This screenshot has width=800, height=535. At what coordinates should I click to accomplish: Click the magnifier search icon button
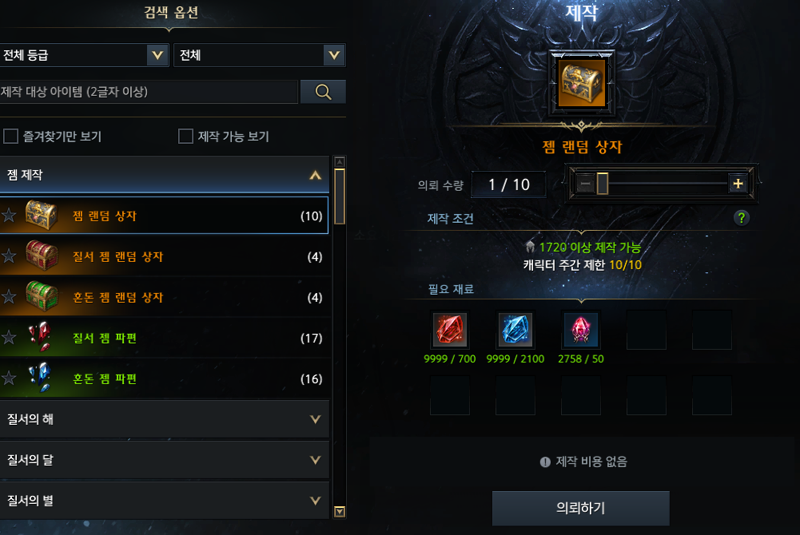(x=323, y=92)
